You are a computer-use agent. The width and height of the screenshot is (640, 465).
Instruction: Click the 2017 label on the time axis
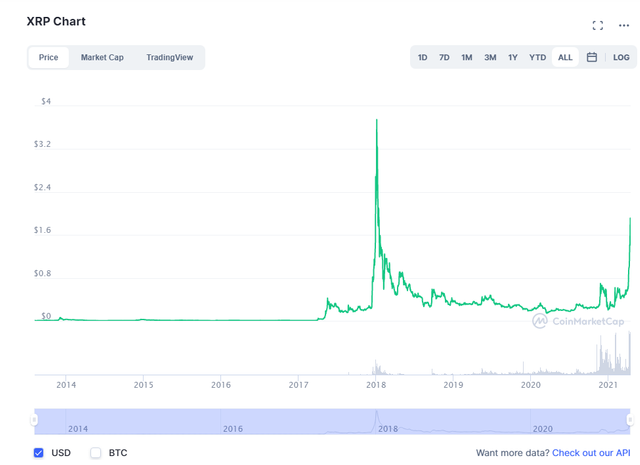[x=298, y=385]
